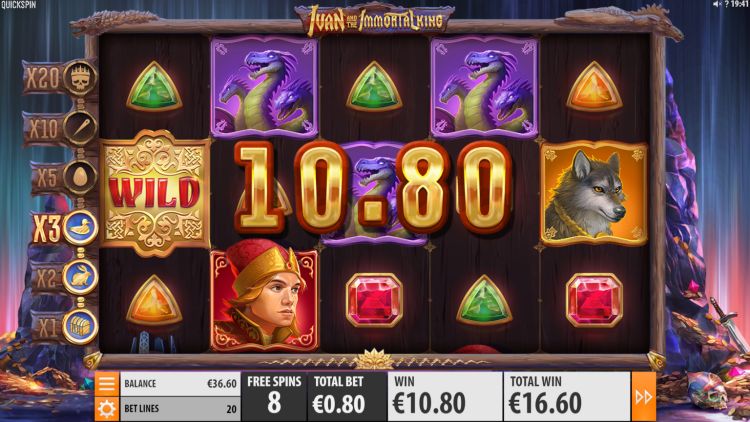
Task: Open the hamburger menu button
Action: coord(106,383)
